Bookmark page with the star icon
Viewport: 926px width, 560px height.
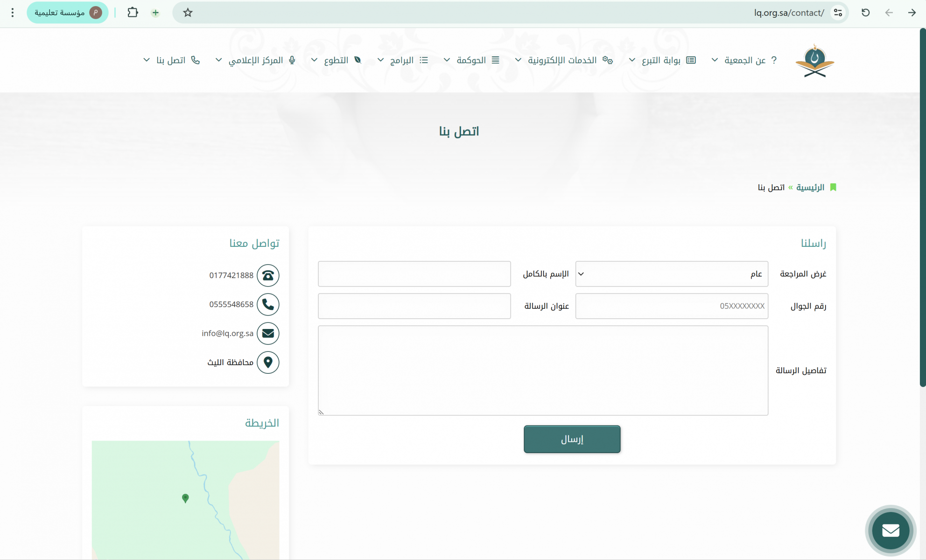[x=188, y=13]
